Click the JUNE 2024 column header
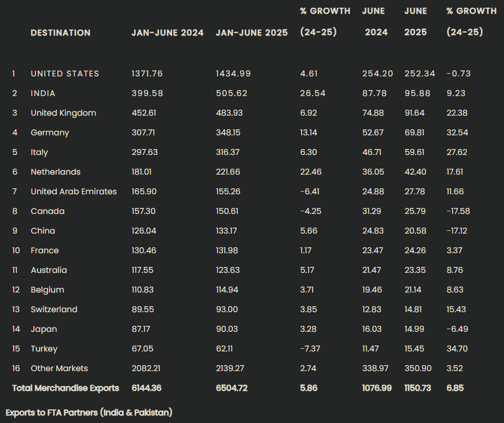 (x=374, y=21)
